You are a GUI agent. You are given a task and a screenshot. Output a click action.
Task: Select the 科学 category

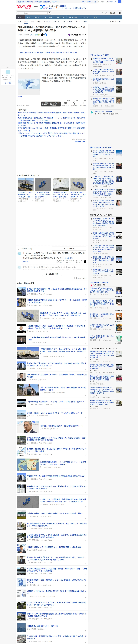point(71,22)
